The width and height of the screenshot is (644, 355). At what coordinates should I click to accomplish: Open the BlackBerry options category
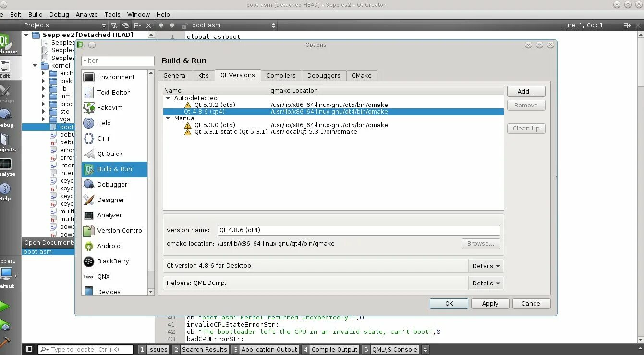point(114,261)
